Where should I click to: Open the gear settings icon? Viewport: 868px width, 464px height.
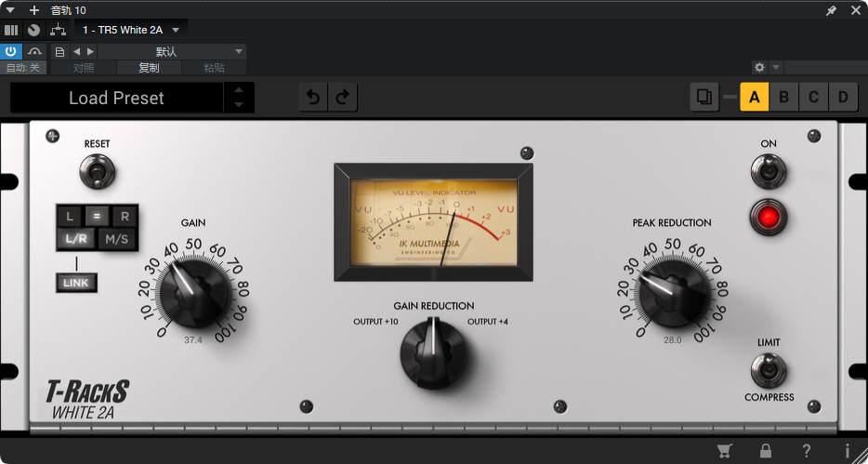pyautogui.click(x=759, y=68)
